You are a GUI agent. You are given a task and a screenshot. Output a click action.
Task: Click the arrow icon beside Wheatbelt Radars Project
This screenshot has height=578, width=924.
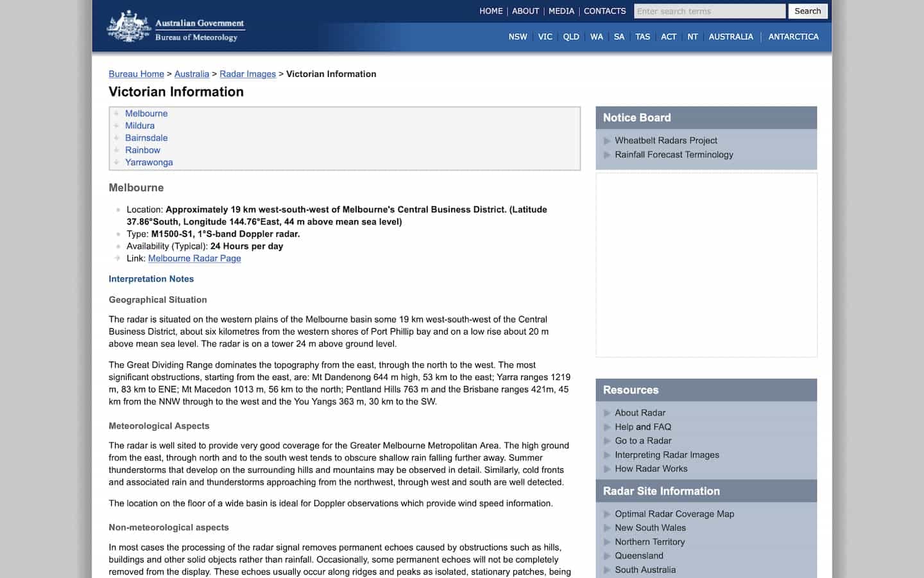tap(607, 141)
